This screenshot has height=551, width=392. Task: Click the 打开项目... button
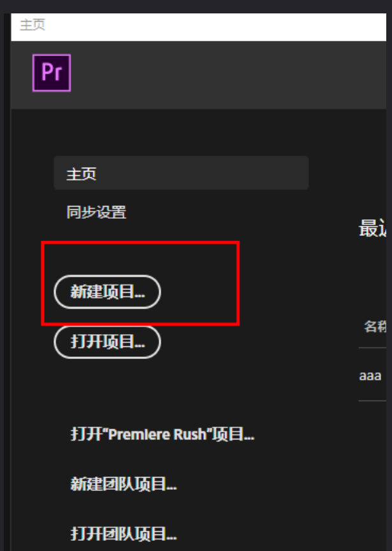coord(108,342)
